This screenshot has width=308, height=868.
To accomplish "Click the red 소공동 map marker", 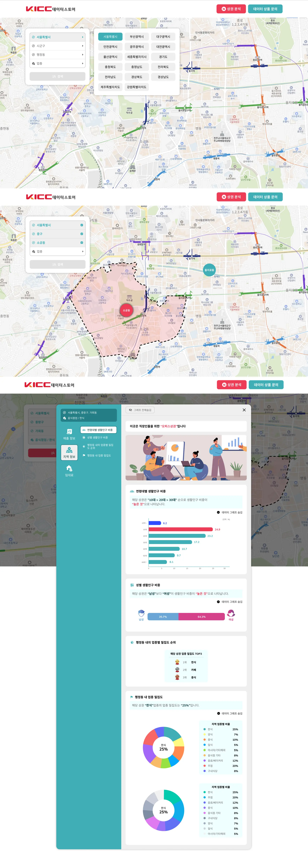I will [126, 310].
